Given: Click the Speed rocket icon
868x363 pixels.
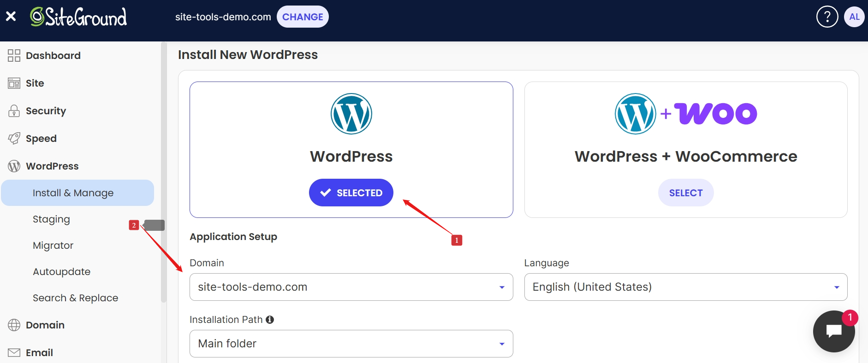Looking at the screenshot, I should click(14, 138).
